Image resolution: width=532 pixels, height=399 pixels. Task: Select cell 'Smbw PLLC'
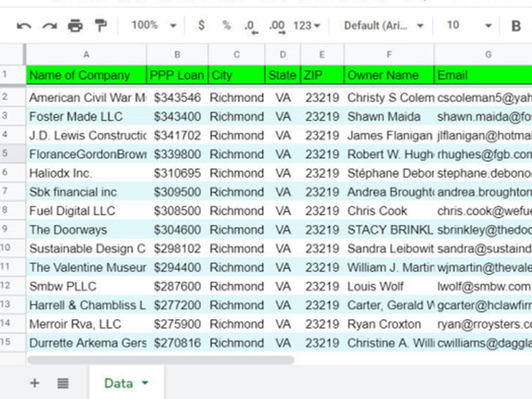click(87, 287)
